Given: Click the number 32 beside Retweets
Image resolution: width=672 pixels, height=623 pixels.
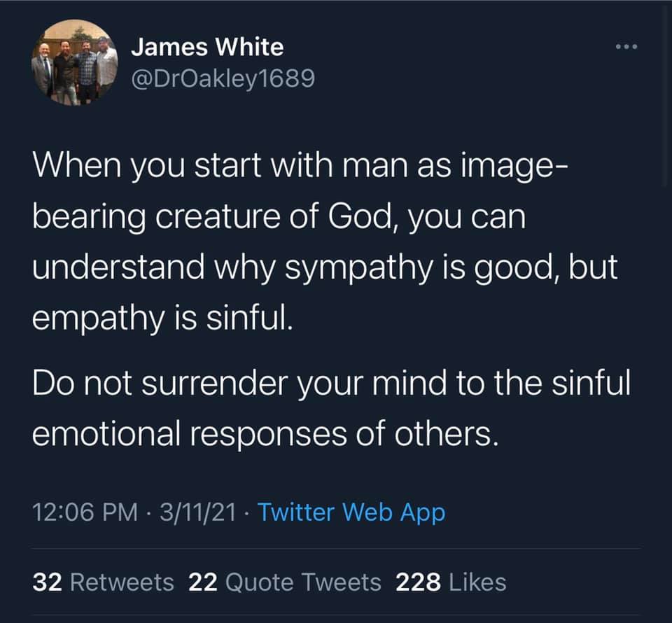Looking at the screenshot, I should pos(47,582).
